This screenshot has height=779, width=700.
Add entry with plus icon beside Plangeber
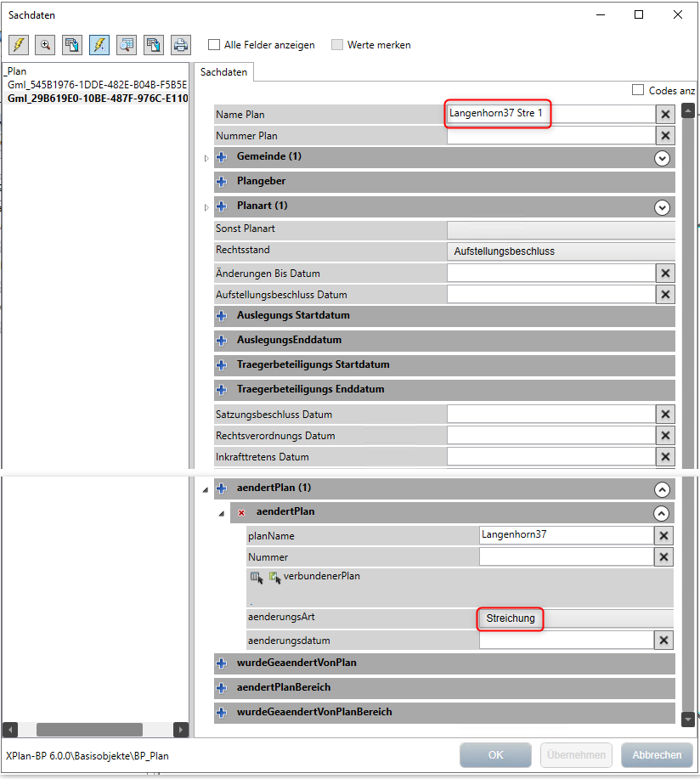[x=223, y=182]
